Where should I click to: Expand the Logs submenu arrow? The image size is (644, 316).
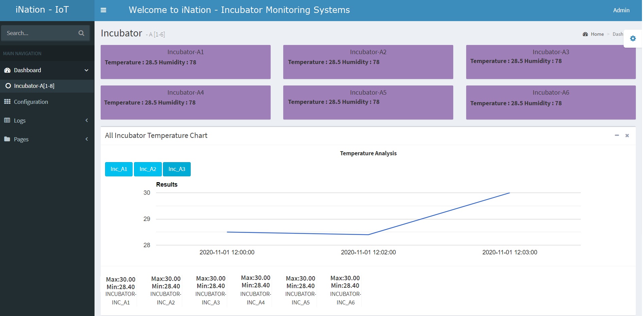tap(86, 120)
